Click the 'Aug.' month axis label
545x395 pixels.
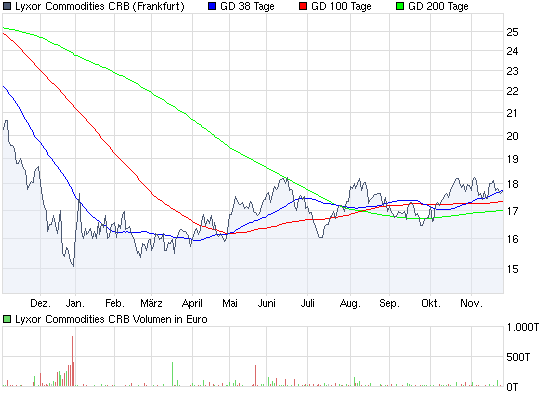click(x=350, y=304)
